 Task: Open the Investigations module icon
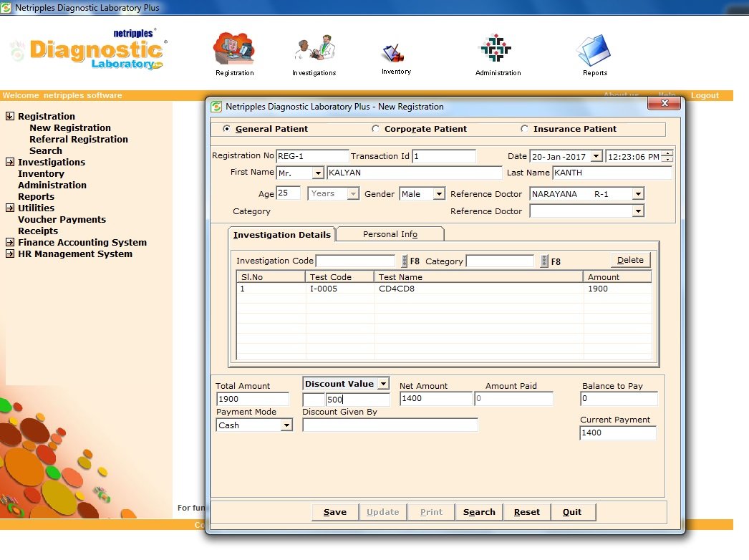[314, 50]
